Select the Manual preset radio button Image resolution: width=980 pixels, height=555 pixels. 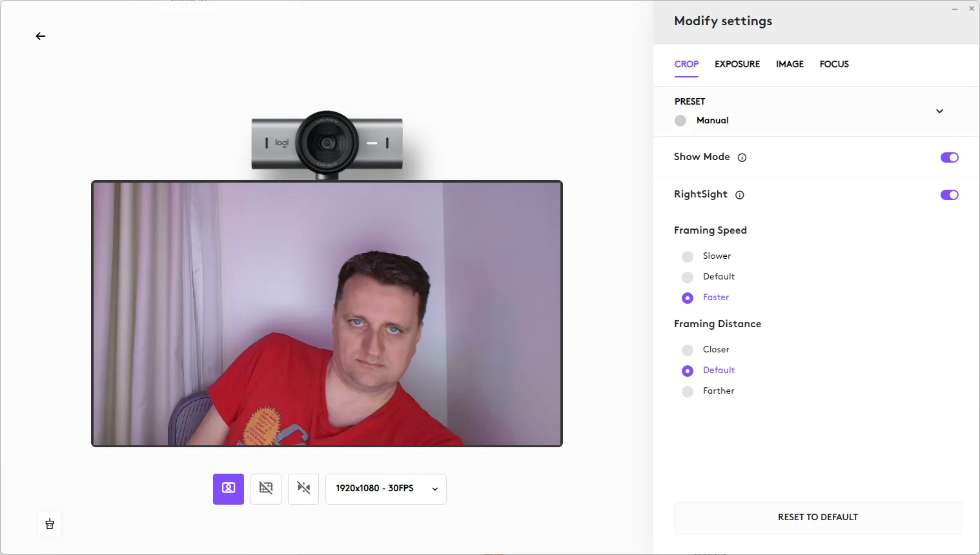pos(680,121)
